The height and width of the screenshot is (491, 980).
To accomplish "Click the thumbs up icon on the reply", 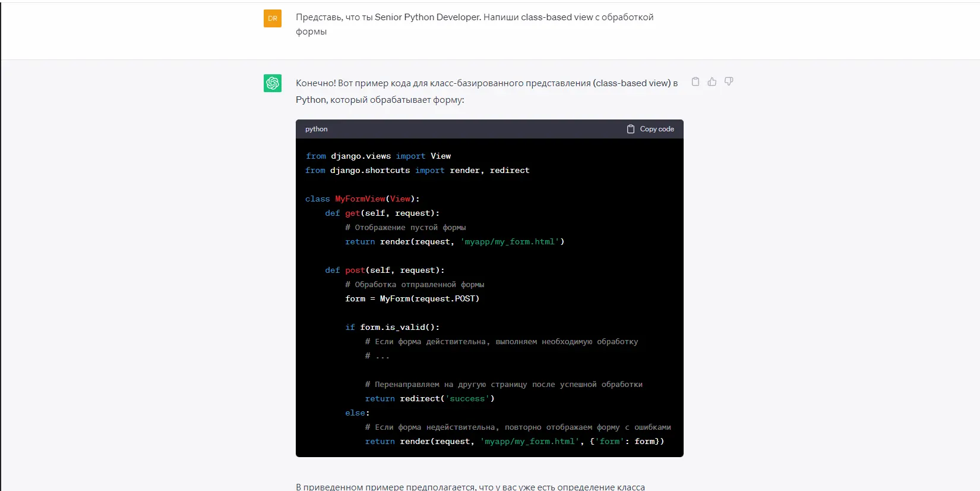I will [712, 82].
